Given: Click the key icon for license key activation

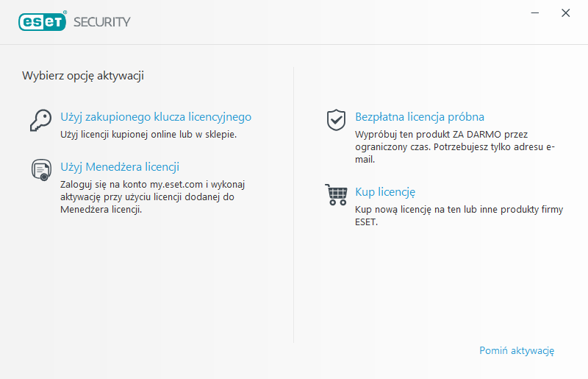Looking at the screenshot, I should 40,119.
